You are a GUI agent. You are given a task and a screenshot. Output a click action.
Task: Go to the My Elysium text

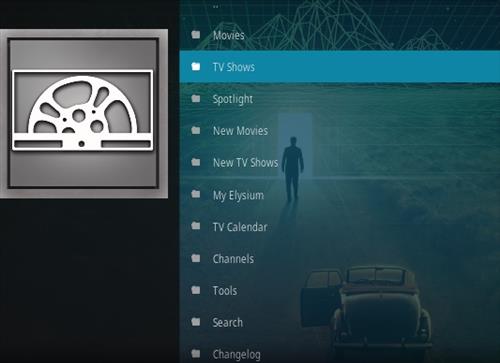click(238, 195)
